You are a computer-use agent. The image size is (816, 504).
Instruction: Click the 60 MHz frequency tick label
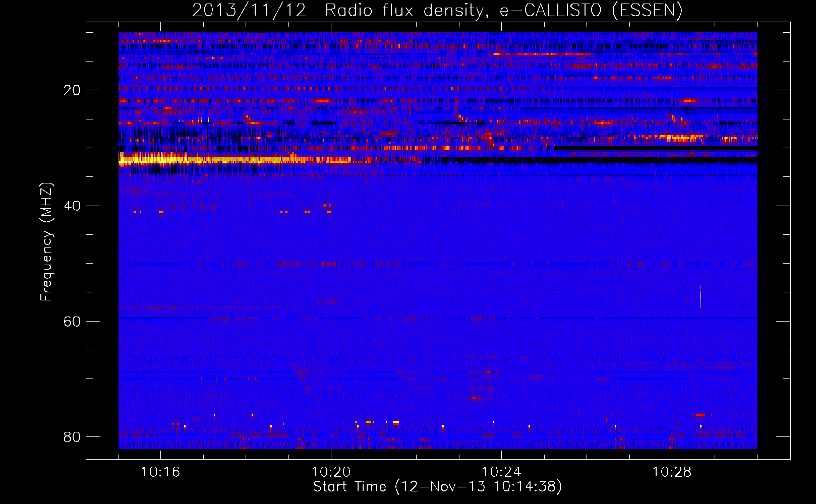coord(72,321)
